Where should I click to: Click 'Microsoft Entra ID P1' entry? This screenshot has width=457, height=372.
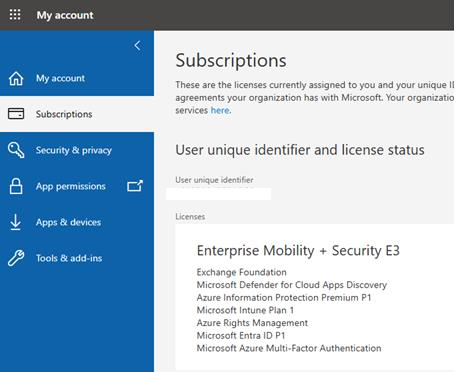(x=241, y=336)
